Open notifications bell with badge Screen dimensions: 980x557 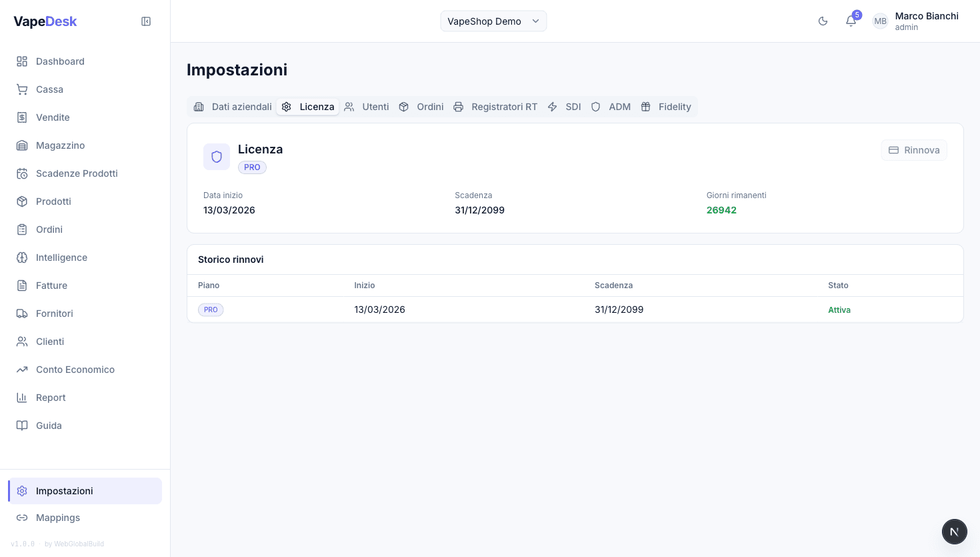click(851, 21)
